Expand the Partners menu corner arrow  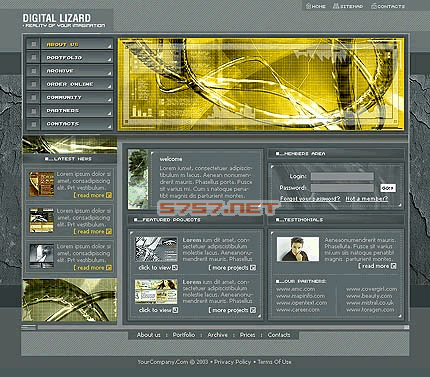coord(109,113)
